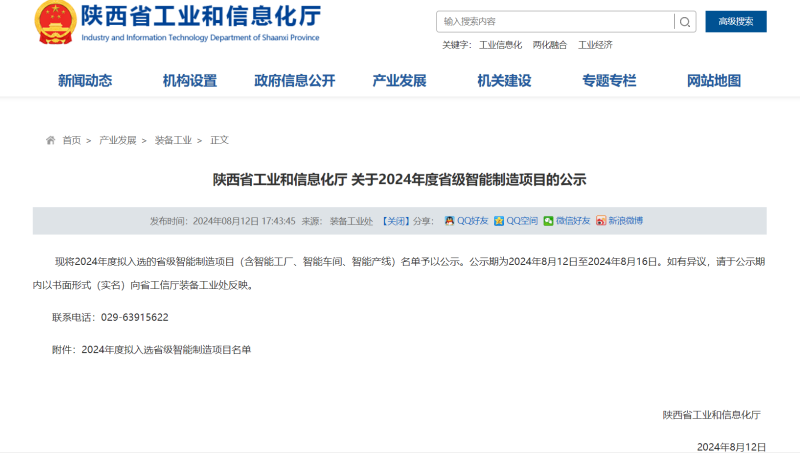800x453 pixels.
Task: Go to 产业发展 in navigation bar
Action: (x=399, y=81)
